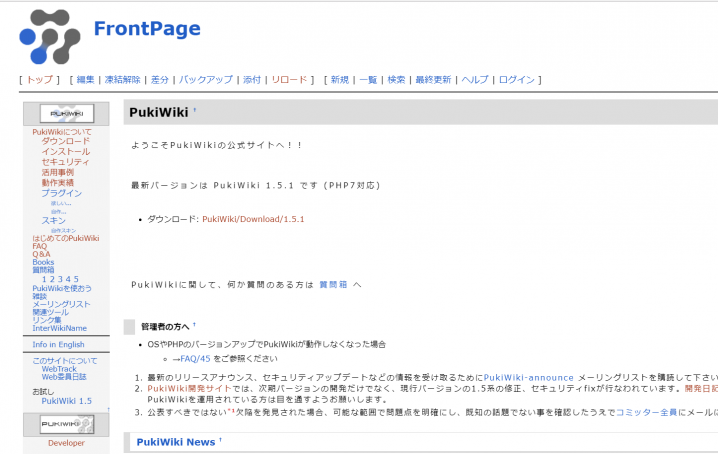Image resolution: width=718 pixels, height=454 pixels.
Task: Open プラグイン in the sidebar
Action: pos(61,193)
